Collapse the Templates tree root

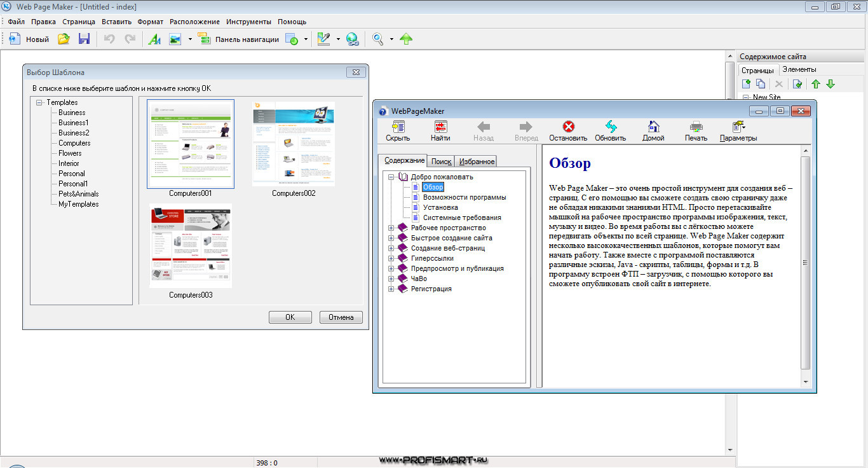coord(39,102)
